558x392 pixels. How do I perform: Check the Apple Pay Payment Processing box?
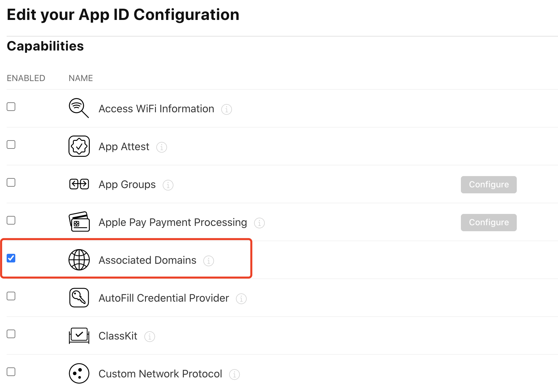point(11,220)
